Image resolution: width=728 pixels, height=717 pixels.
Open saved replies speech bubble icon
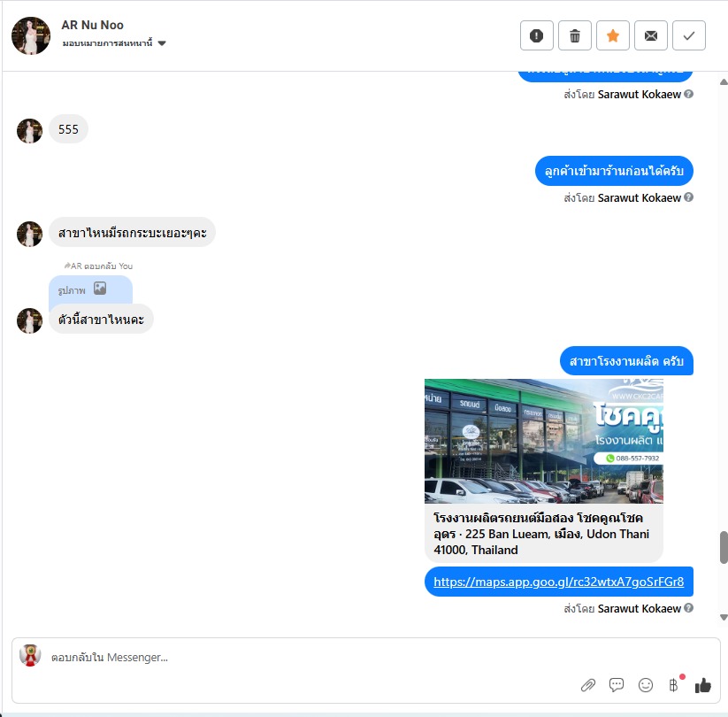pyautogui.click(x=617, y=685)
